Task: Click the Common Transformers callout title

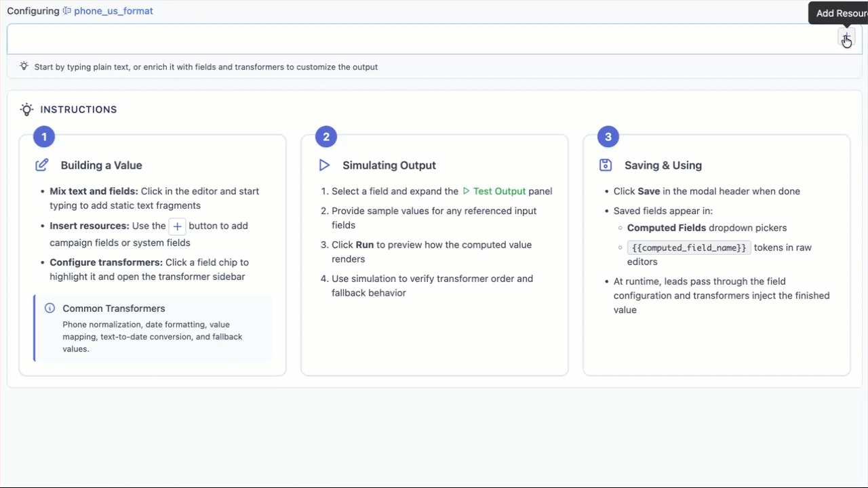Action: (x=114, y=308)
